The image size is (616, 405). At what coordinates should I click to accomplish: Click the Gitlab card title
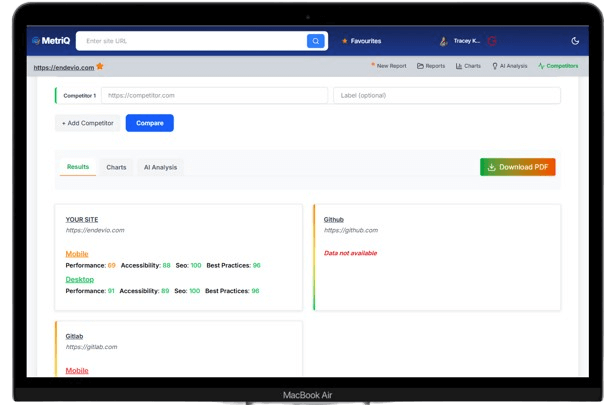[74, 336]
